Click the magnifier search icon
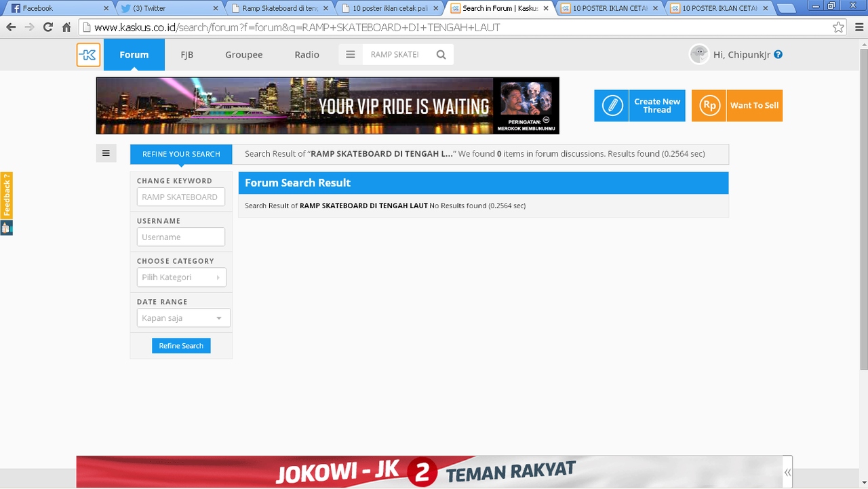868x489 pixels. tap(441, 55)
